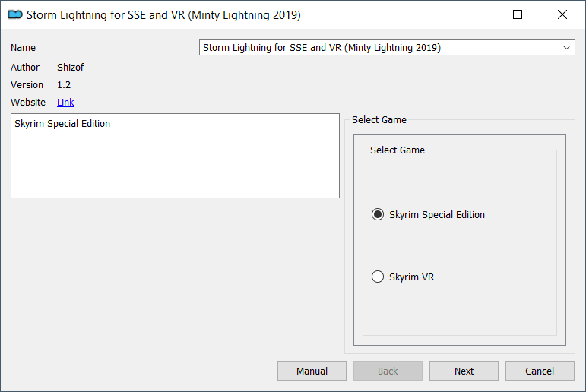Screen dimensions: 586x392
Task: Click the Name label text
Action: (23, 47)
